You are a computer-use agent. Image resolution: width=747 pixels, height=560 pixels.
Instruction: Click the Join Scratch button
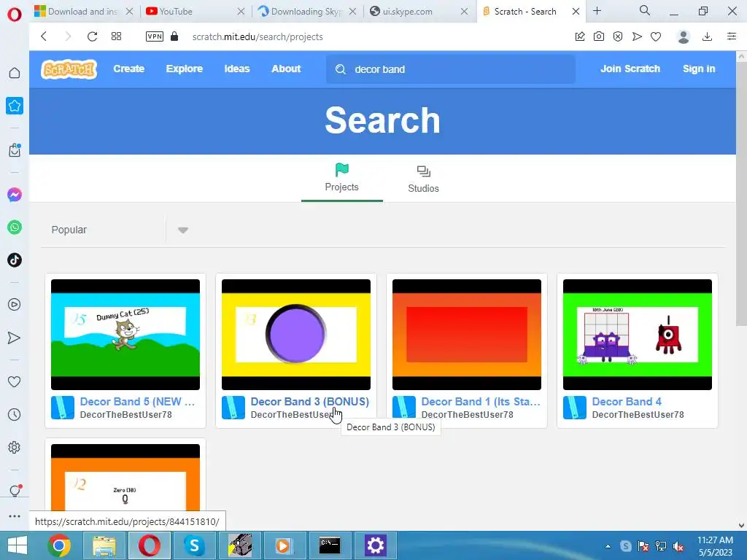click(630, 69)
